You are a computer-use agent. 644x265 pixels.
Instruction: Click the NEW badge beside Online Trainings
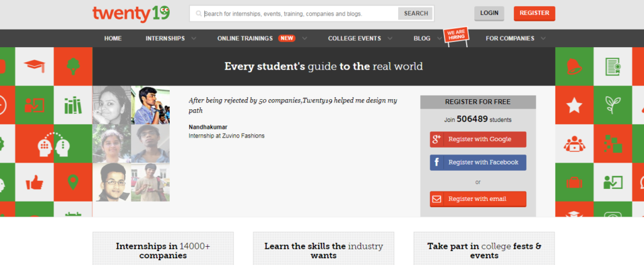287,38
